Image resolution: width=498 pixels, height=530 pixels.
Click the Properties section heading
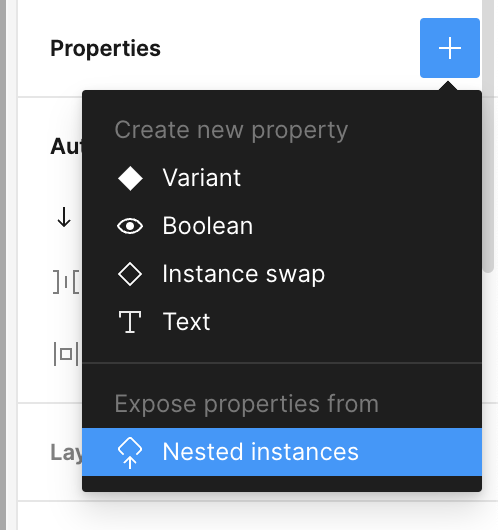pyautogui.click(x=105, y=49)
